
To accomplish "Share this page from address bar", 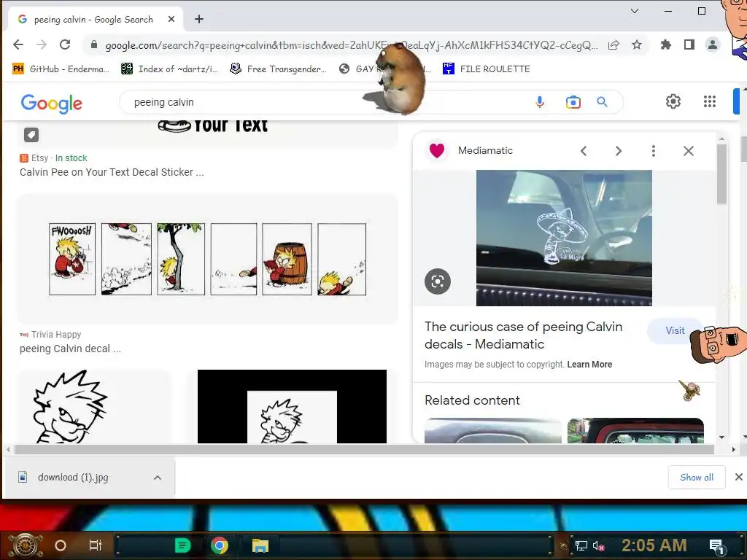I will [x=614, y=45].
